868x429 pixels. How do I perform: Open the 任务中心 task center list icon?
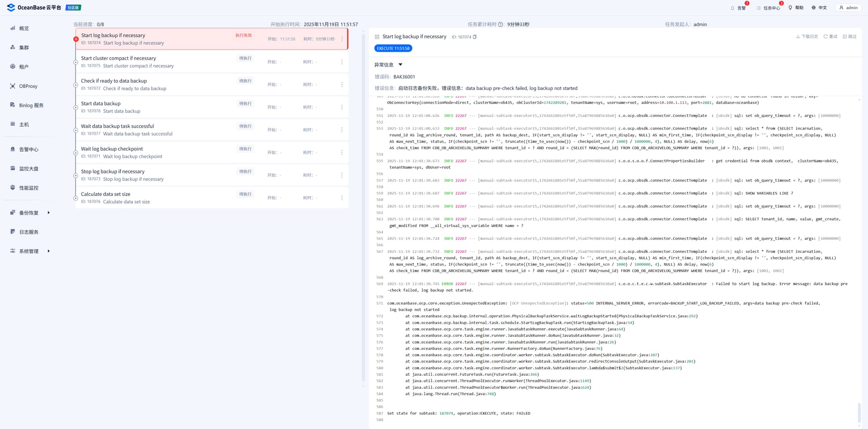click(759, 8)
